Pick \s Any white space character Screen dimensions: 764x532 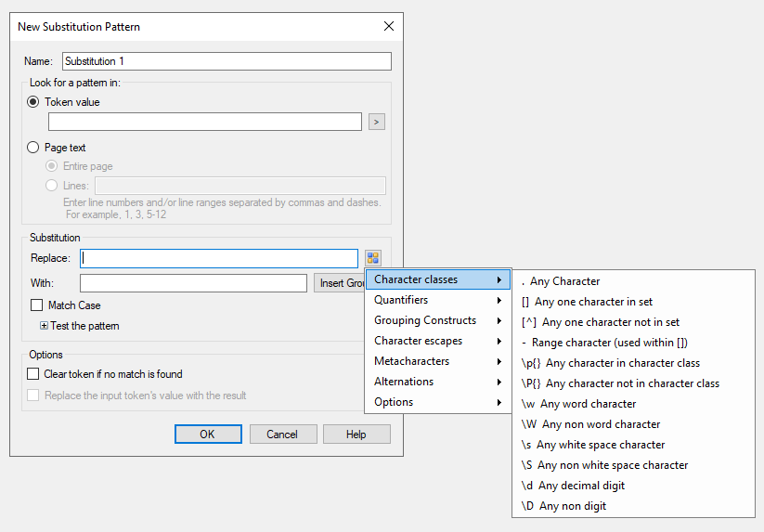coord(592,445)
